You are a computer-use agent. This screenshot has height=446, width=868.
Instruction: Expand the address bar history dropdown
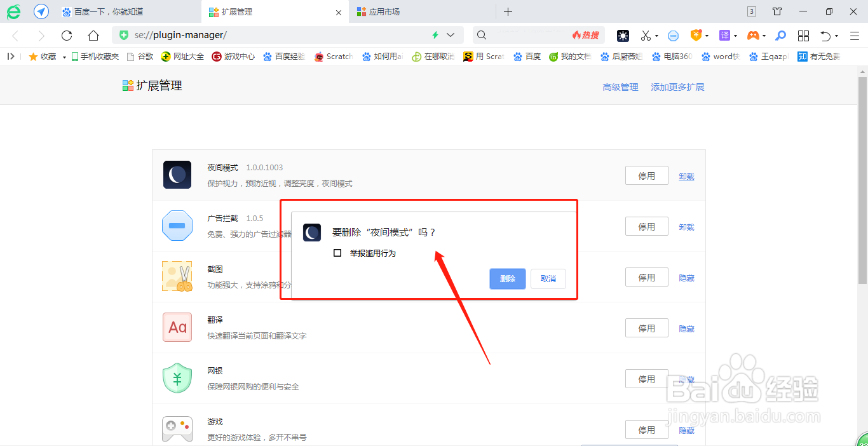(x=451, y=35)
